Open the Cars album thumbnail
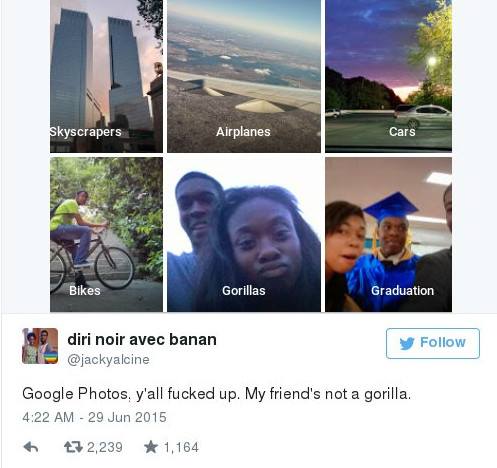Image resolution: width=497 pixels, height=468 pixels. pos(388,76)
